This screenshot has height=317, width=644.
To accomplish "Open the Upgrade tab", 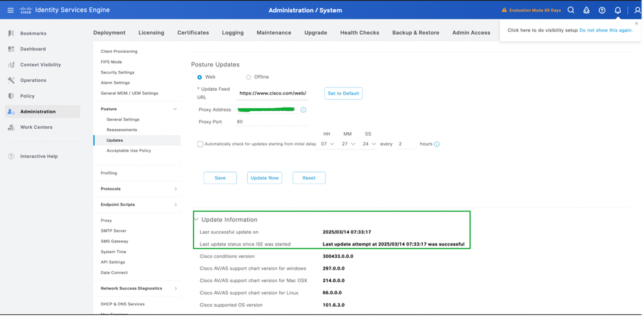I will point(316,32).
